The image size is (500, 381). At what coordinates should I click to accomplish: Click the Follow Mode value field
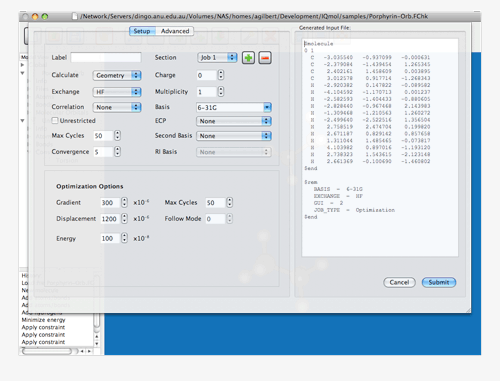216,219
